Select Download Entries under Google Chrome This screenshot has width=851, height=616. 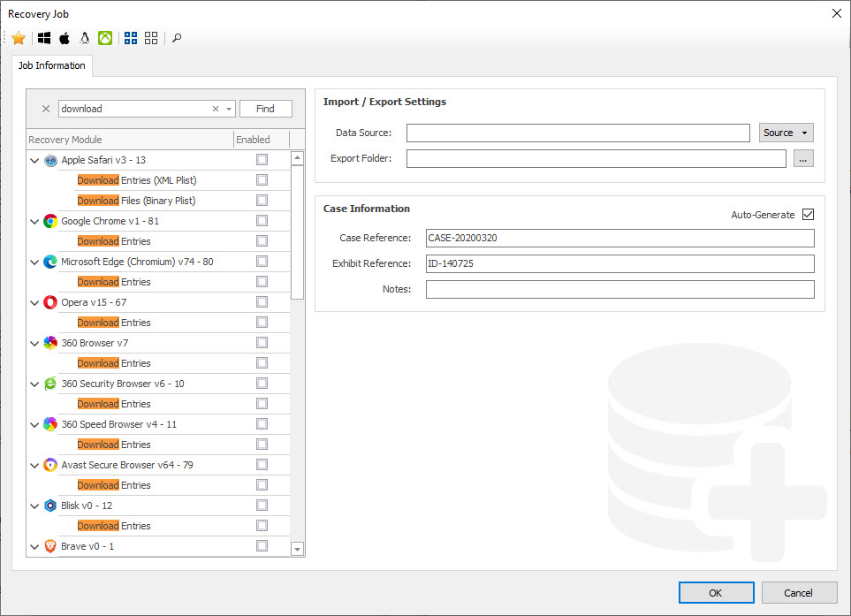pyautogui.click(x=114, y=241)
